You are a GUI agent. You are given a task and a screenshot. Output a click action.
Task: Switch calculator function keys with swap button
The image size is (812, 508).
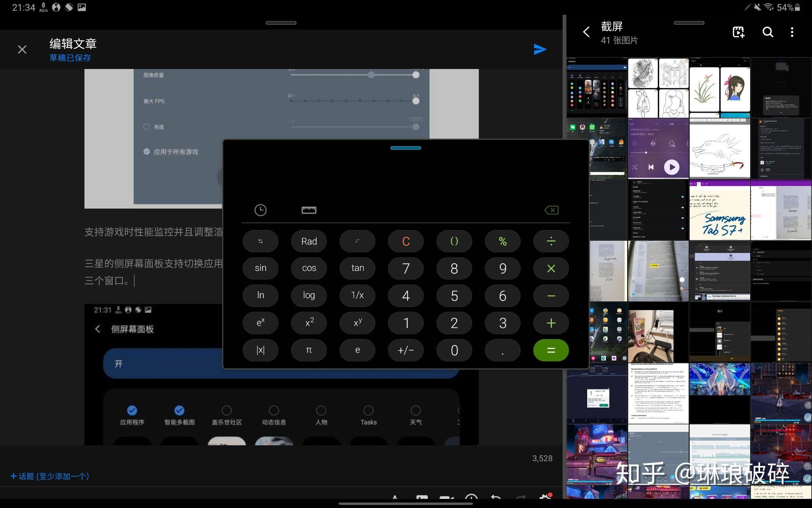tap(260, 241)
